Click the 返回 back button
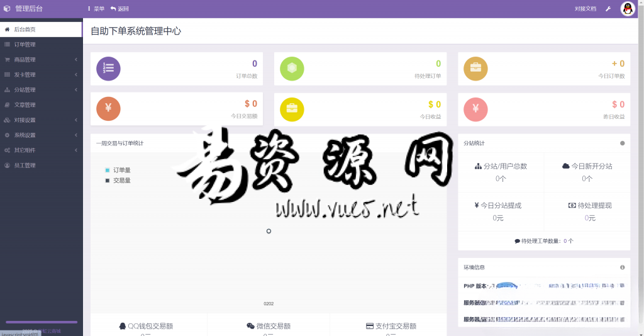The height and width of the screenshot is (336, 644). pos(119,9)
